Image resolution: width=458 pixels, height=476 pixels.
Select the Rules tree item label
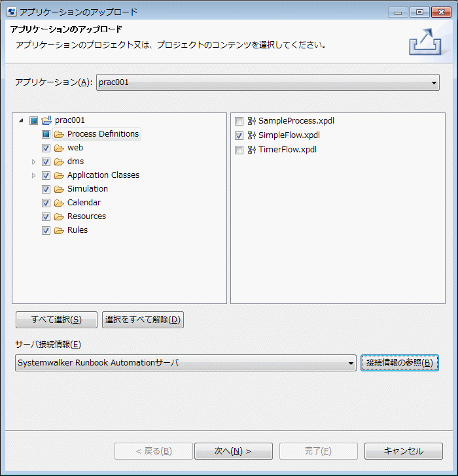click(77, 230)
